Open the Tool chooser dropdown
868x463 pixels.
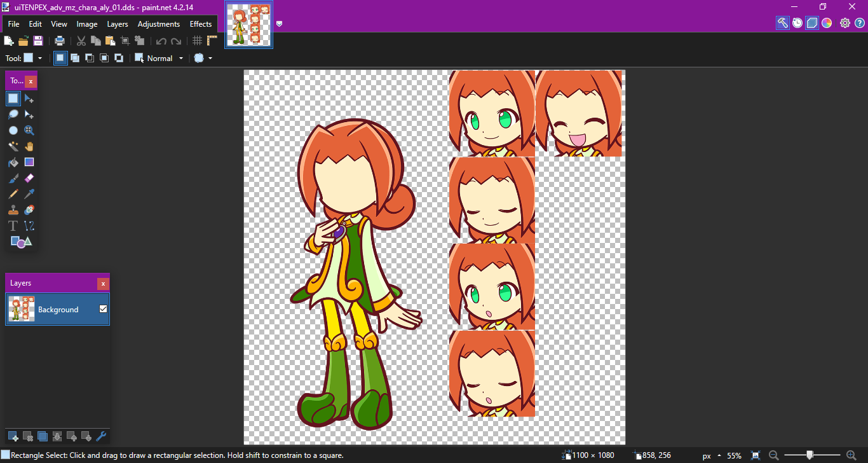40,58
